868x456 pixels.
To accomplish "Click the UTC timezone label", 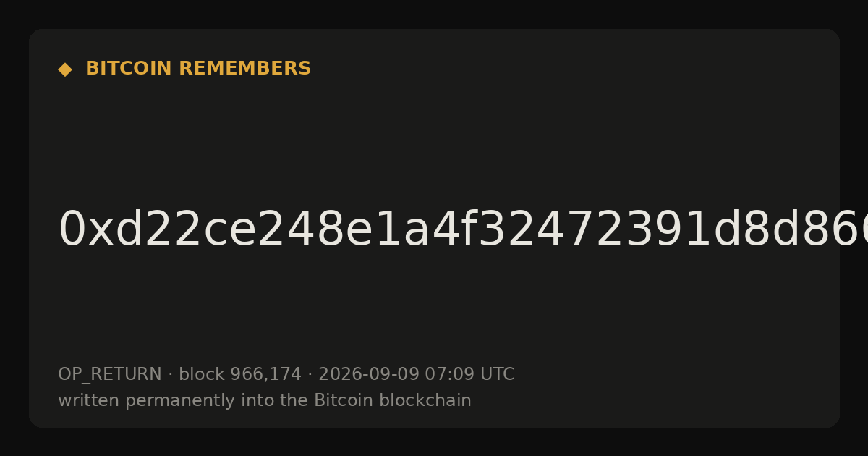I will (x=497, y=375).
